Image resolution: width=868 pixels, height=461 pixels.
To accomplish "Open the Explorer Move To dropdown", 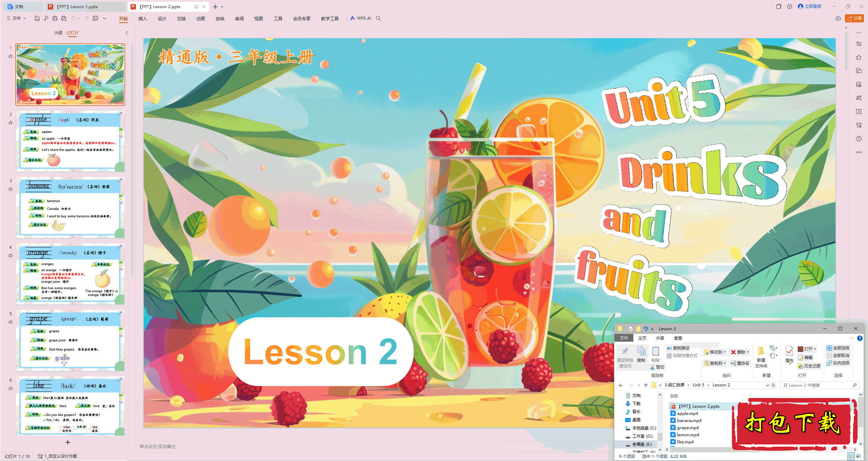I will pos(715,352).
